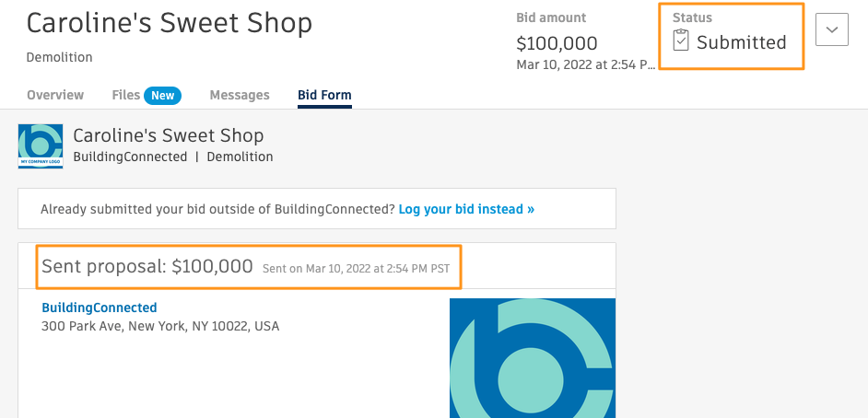Click the small company logo icon

[x=41, y=145]
